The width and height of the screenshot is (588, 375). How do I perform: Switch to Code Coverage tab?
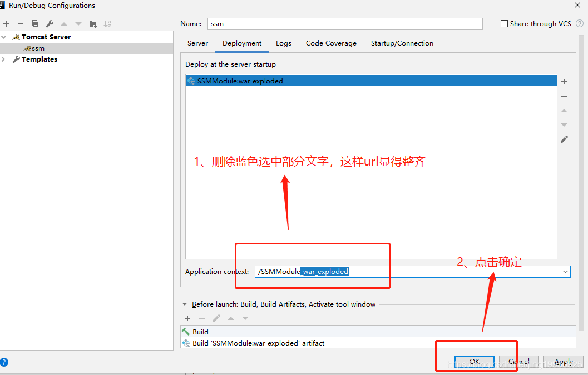[331, 43]
